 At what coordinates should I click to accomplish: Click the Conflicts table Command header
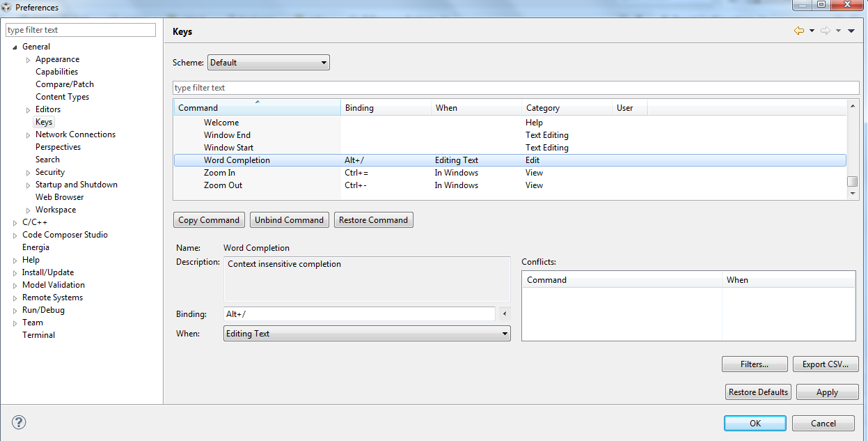(622, 280)
